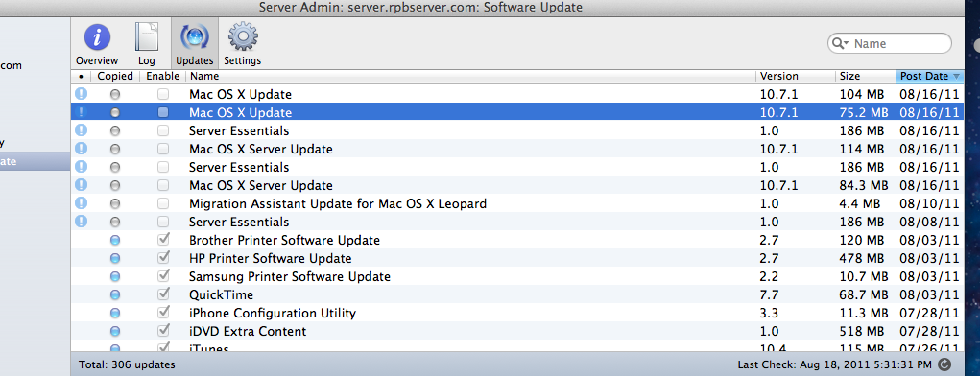The height and width of the screenshot is (376, 980).
Task: Sort by the Size column header
Action: click(865, 76)
